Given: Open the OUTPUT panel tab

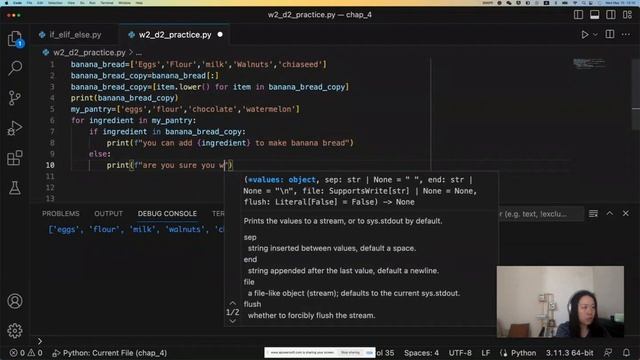Looking at the screenshot, I should [108, 213].
